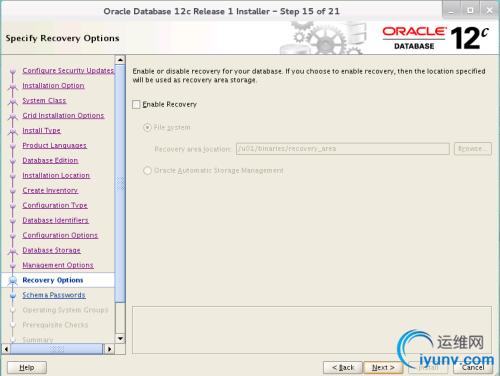Click the Back button

(343, 368)
